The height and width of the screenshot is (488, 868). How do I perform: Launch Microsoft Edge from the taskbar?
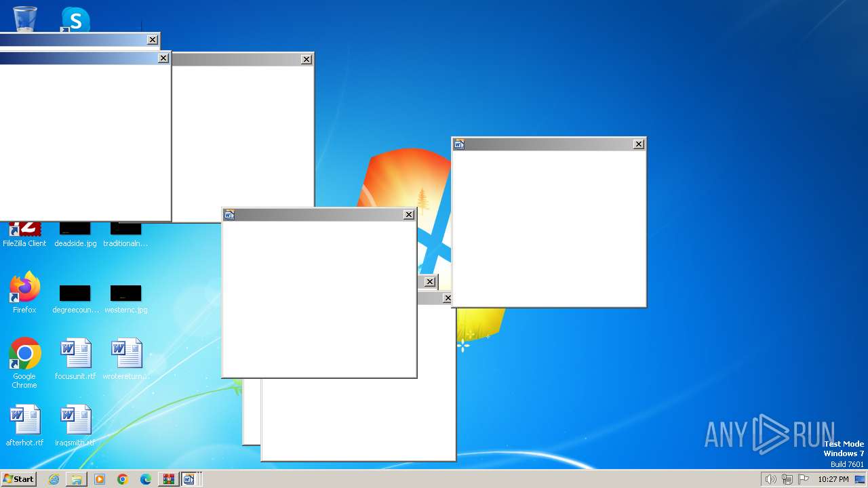pos(146,479)
